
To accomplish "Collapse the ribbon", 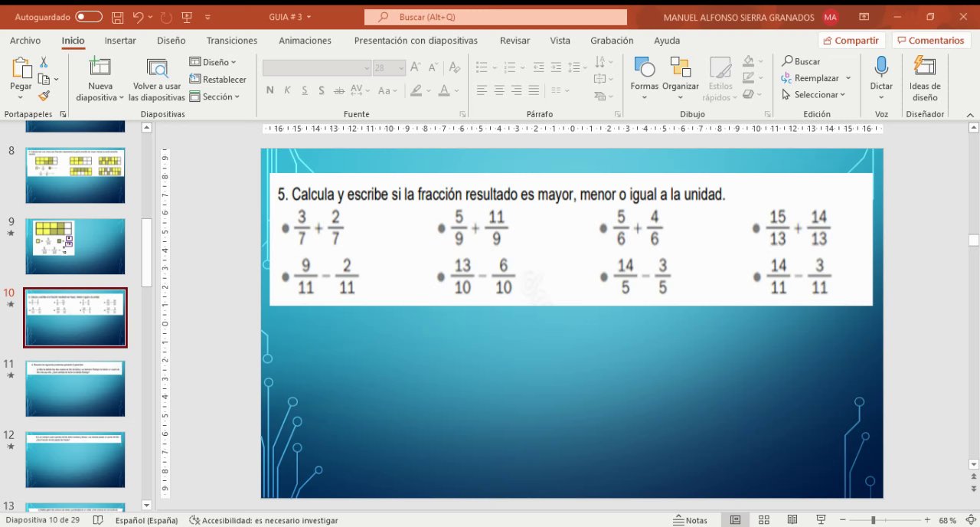I will point(970,114).
